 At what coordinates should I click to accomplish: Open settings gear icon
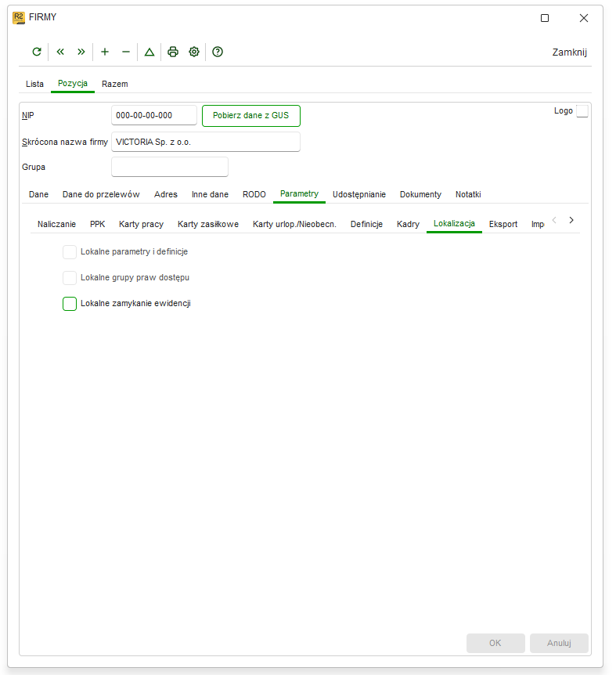coord(194,52)
